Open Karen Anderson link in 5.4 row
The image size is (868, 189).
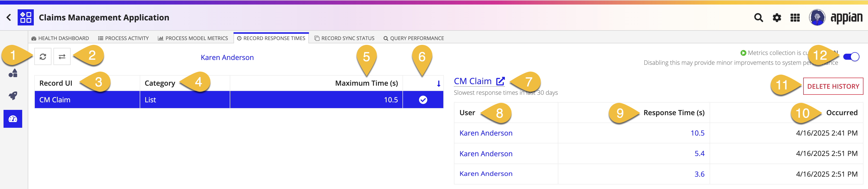coord(486,154)
